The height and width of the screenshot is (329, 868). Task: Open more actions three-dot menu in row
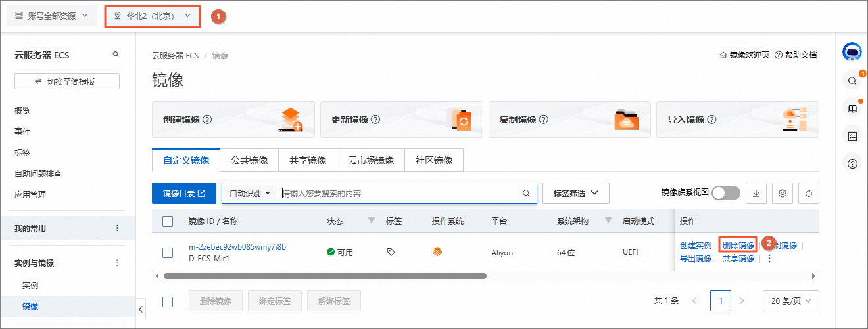[x=769, y=259]
